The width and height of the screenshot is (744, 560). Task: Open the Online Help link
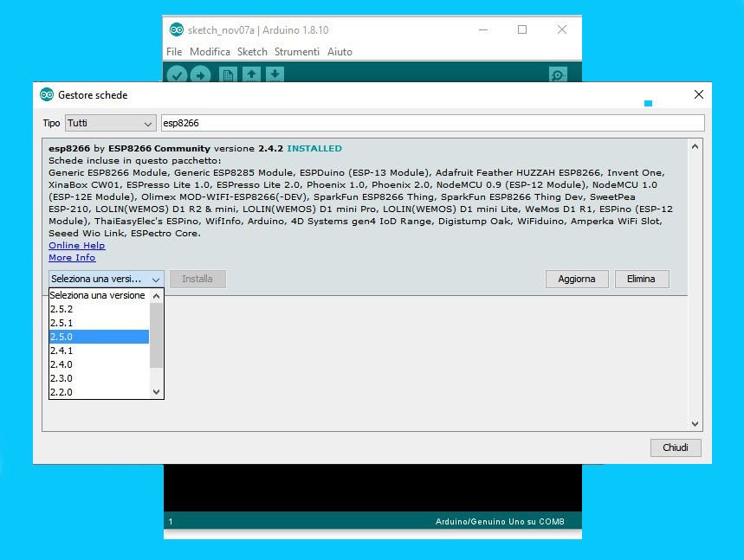(76, 245)
